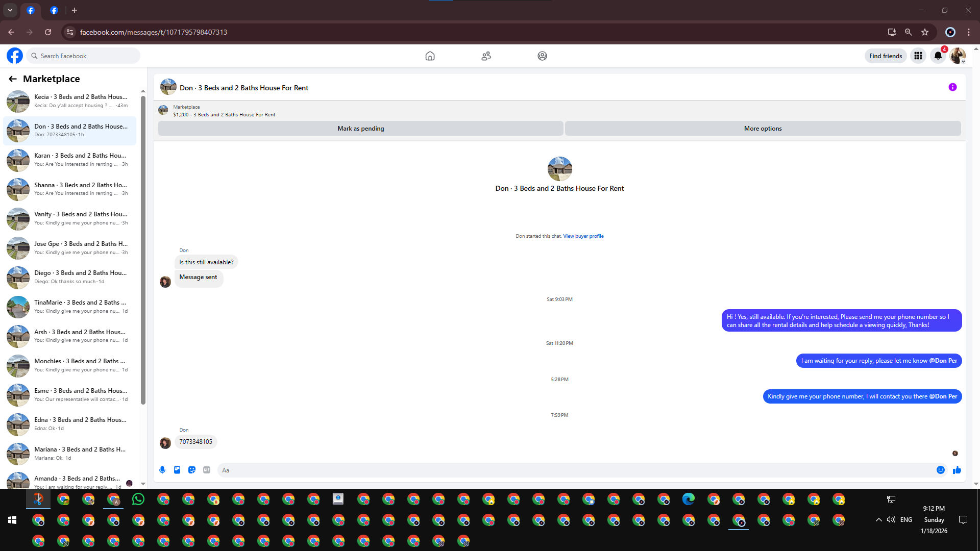Open More options for listing
980x551 pixels.
pyautogui.click(x=763, y=129)
